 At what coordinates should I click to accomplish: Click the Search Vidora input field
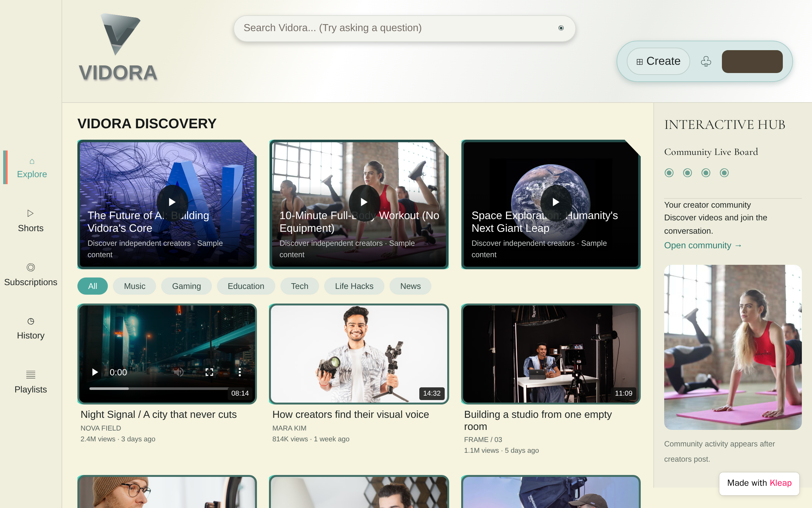(x=405, y=28)
